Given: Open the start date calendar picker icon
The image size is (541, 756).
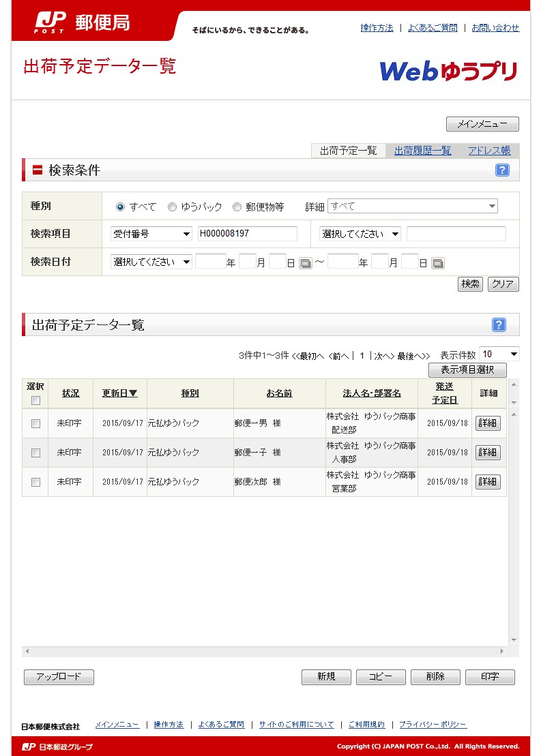Looking at the screenshot, I should point(305,263).
